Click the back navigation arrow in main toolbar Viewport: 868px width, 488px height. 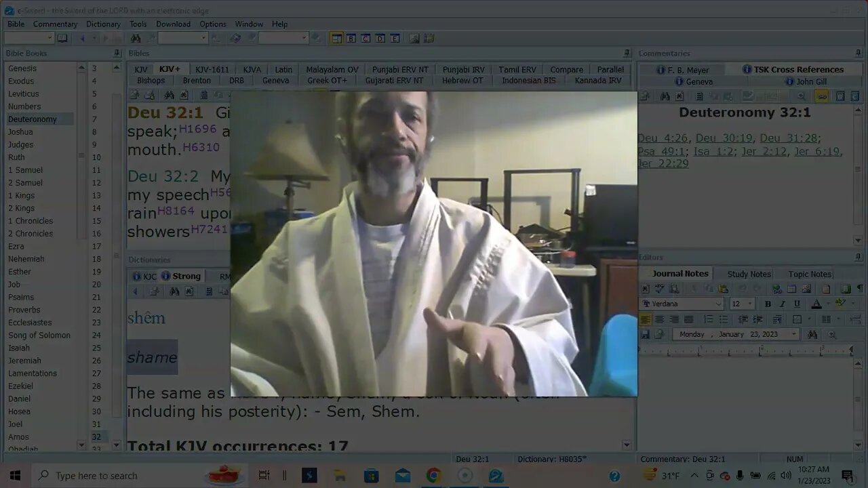[82, 38]
